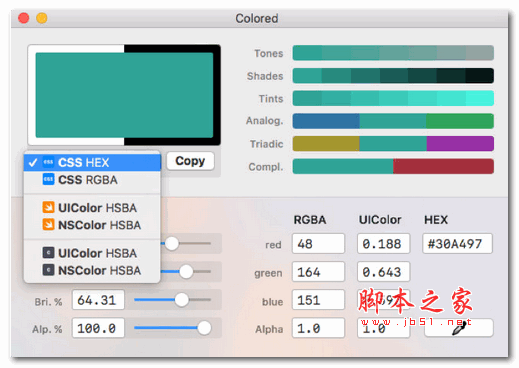
Task: Click the CSS icon beside CSS RGBA
Action: (x=48, y=179)
